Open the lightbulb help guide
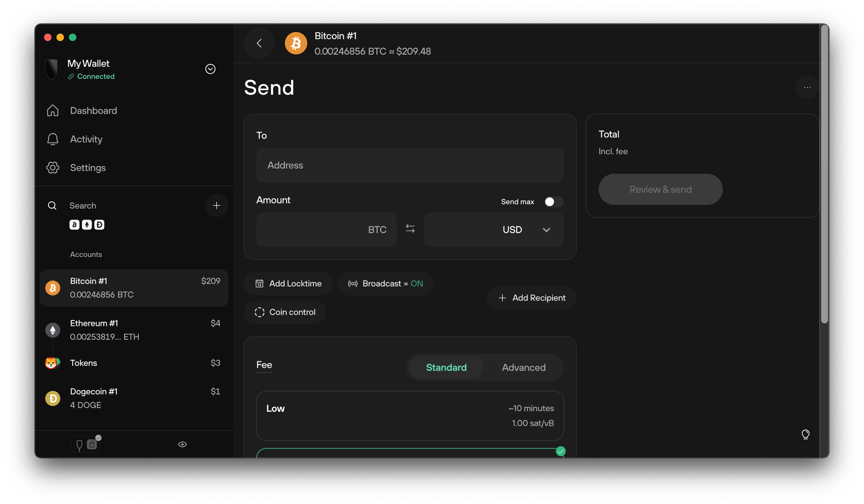This screenshot has width=864, height=504. (805, 434)
